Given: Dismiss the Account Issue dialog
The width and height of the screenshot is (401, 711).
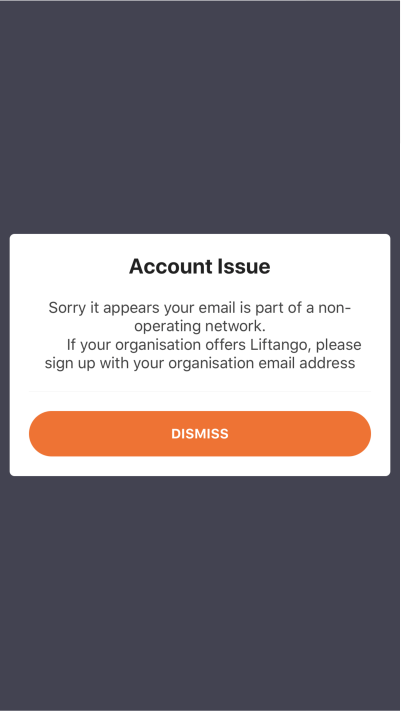Looking at the screenshot, I should click(x=200, y=433).
